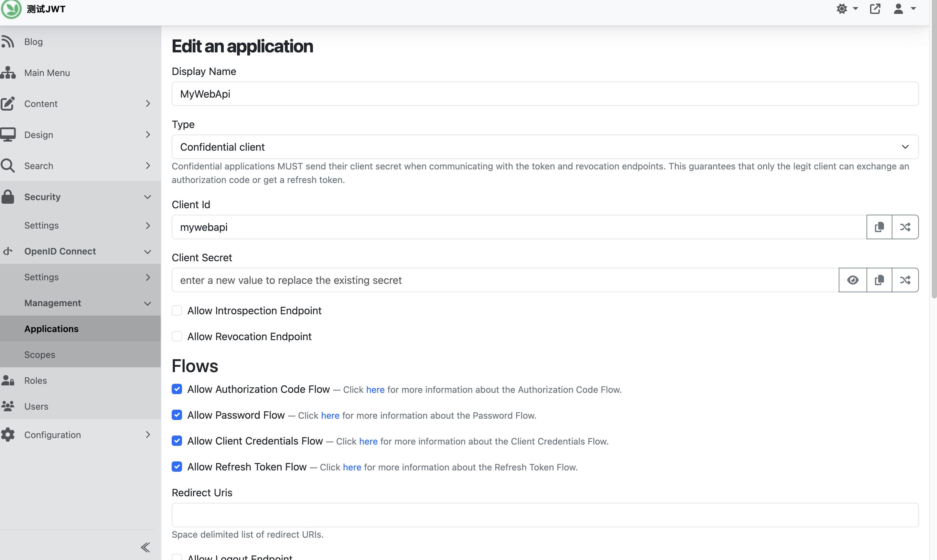Click the Search magnifier icon
This screenshot has height=560, width=937.
(7, 165)
